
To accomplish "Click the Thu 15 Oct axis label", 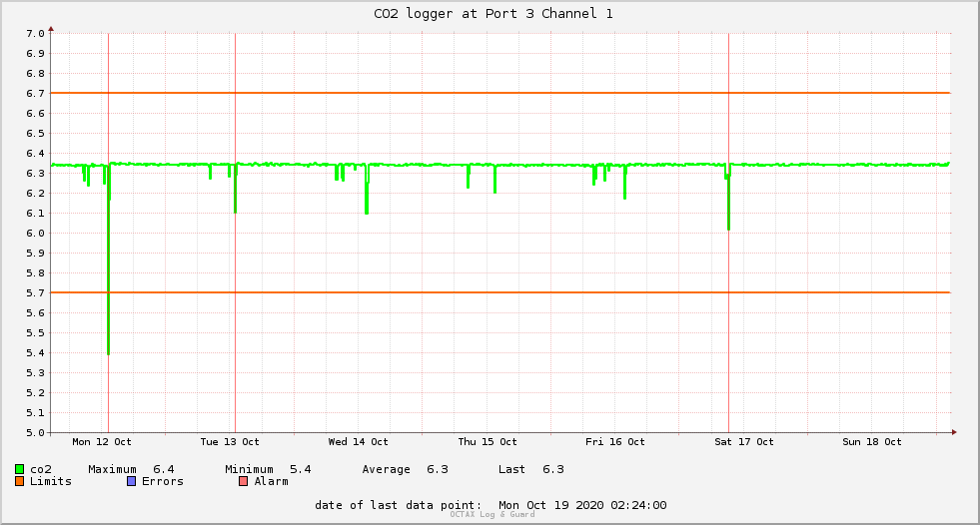I will coord(488,441).
